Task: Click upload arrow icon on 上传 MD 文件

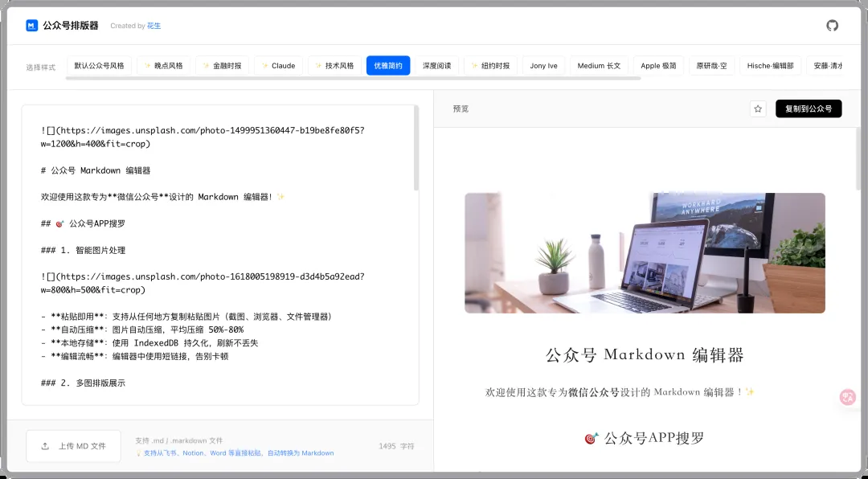Action: pyautogui.click(x=46, y=446)
